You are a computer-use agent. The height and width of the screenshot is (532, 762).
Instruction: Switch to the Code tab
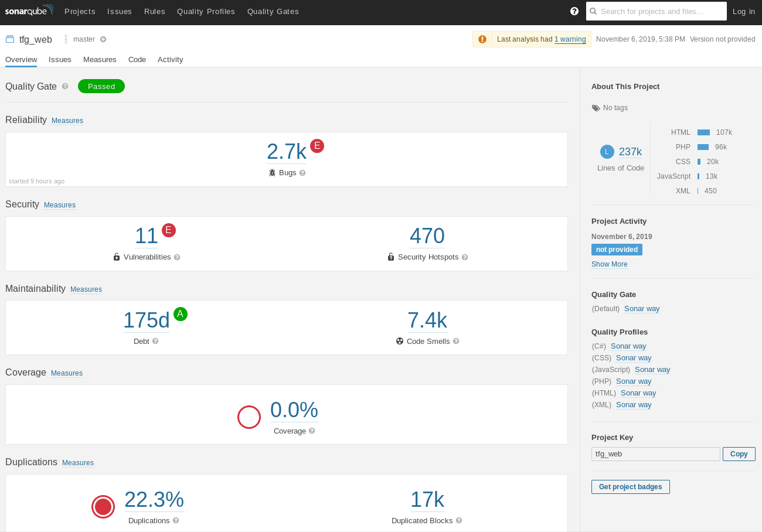(x=137, y=60)
